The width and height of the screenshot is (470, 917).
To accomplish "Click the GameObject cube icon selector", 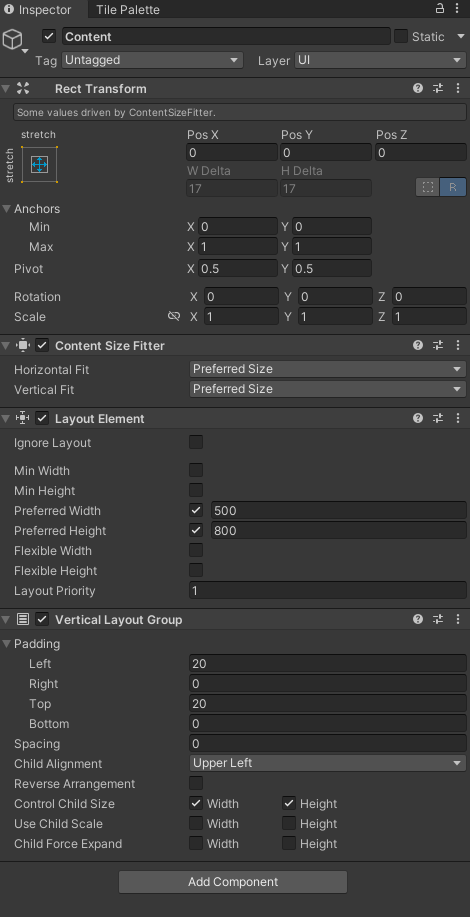I will click(13, 39).
